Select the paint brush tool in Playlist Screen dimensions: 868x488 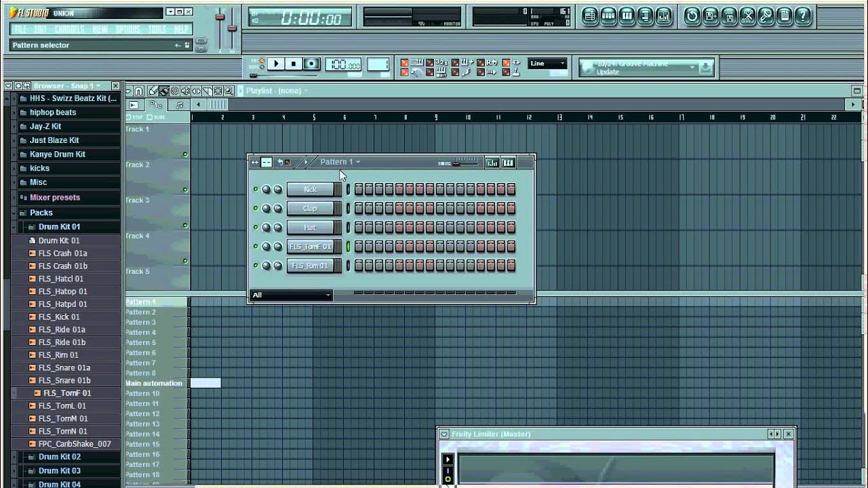(164, 91)
